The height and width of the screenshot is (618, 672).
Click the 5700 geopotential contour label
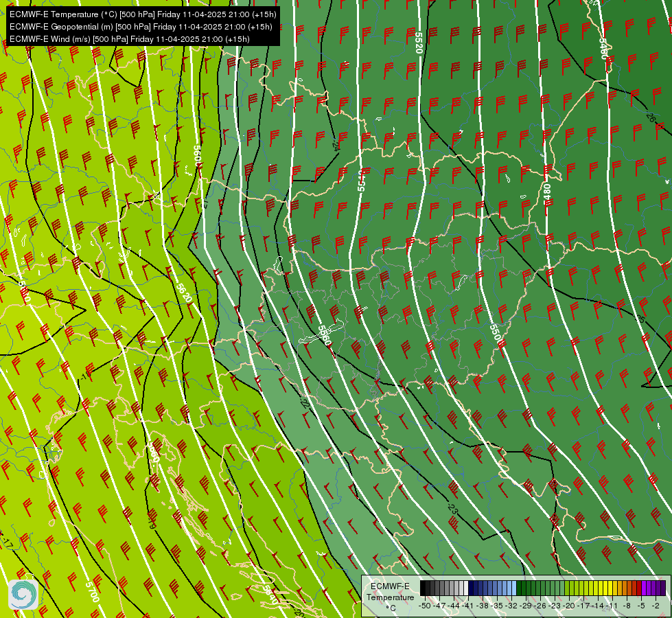(x=92, y=592)
